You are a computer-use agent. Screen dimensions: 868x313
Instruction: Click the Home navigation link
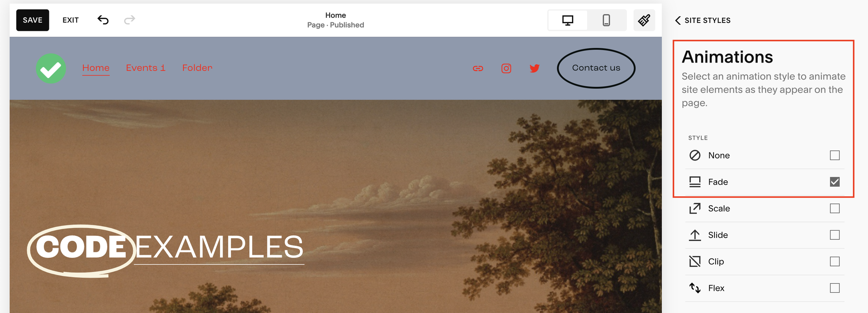coord(96,68)
